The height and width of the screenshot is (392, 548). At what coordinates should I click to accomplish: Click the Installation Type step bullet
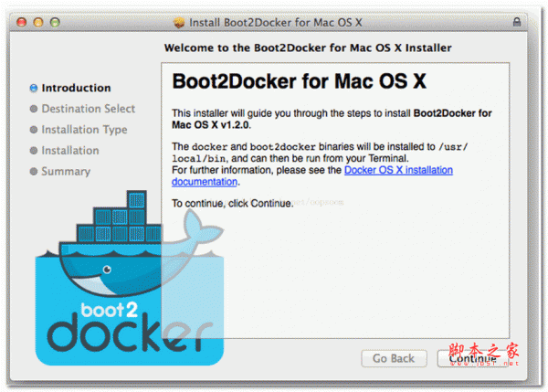34,130
